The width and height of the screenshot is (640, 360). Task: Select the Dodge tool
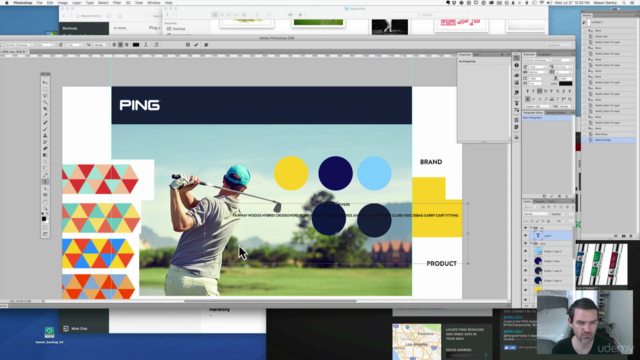point(45,168)
